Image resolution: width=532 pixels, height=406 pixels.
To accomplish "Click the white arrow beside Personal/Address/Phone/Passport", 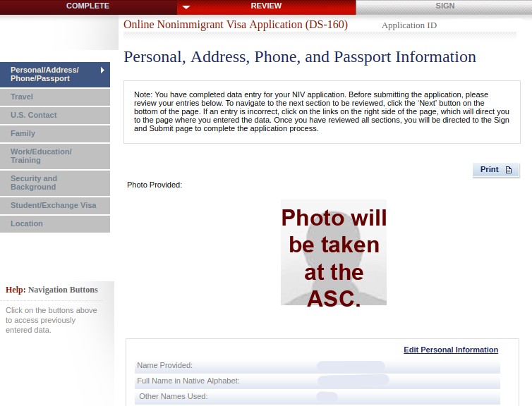I will pyautogui.click(x=102, y=70).
